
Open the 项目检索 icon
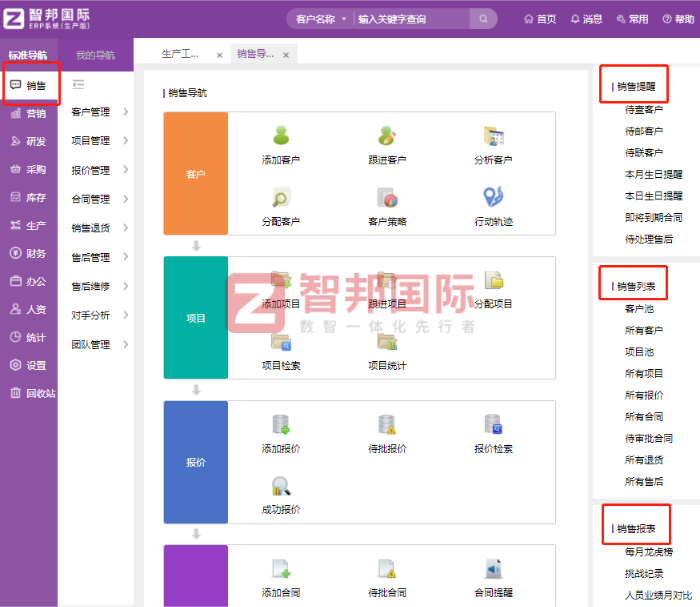tap(281, 342)
